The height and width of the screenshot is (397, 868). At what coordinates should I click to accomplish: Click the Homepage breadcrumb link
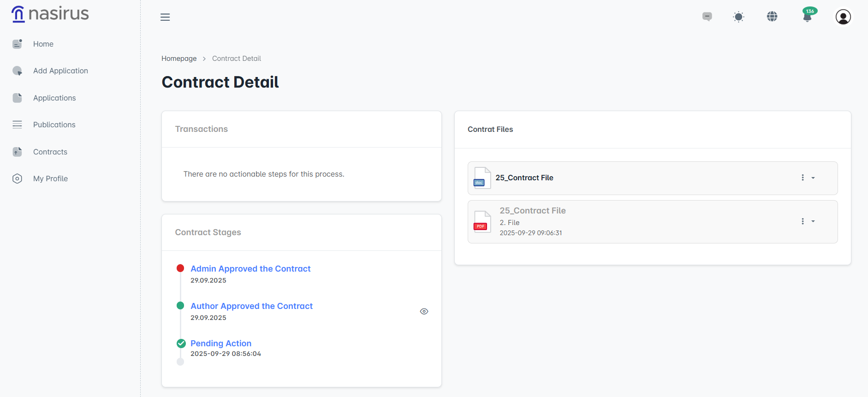pos(179,59)
